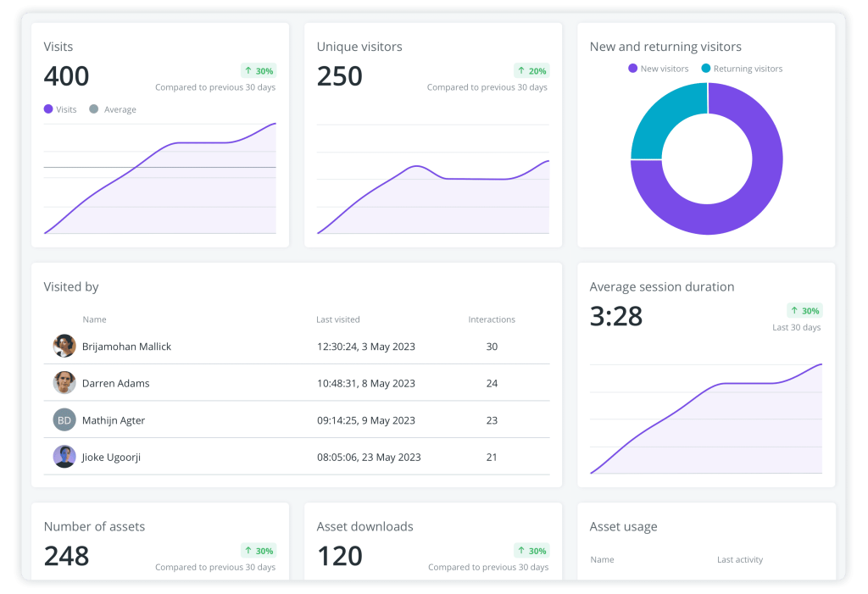Sort by the Interactions column header
The height and width of the screenshot is (594, 868).
492,319
